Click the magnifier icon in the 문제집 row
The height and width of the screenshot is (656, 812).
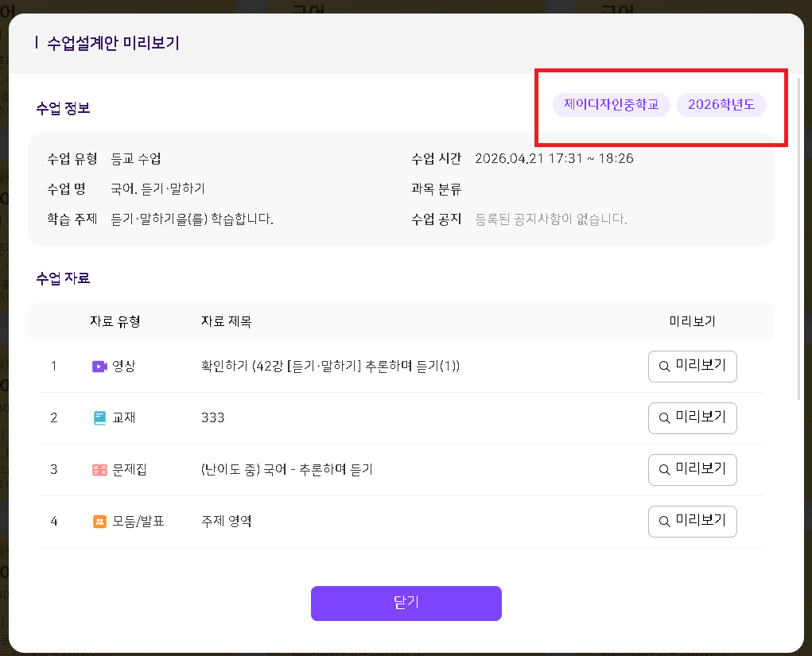pos(664,470)
